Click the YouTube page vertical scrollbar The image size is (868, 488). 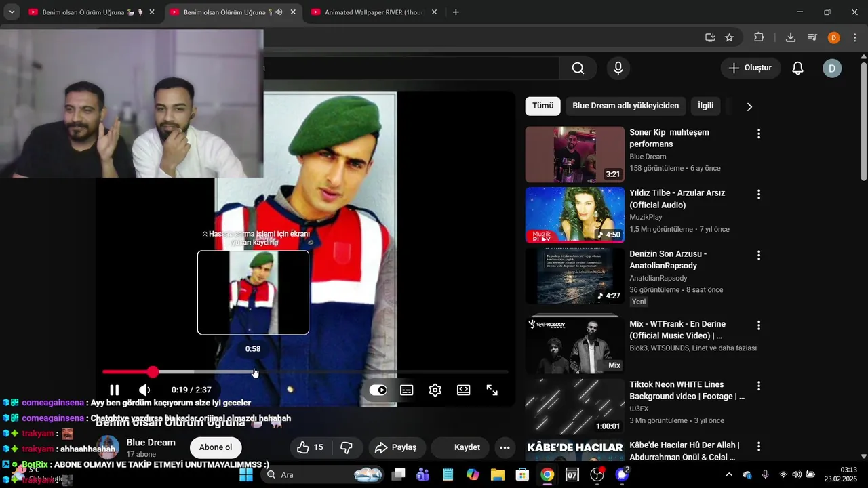coord(863,122)
